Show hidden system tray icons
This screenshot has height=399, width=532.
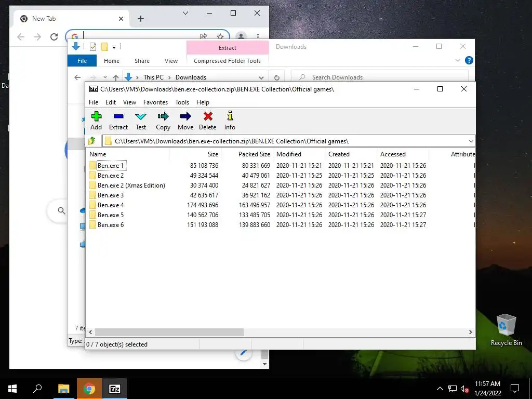(440, 389)
